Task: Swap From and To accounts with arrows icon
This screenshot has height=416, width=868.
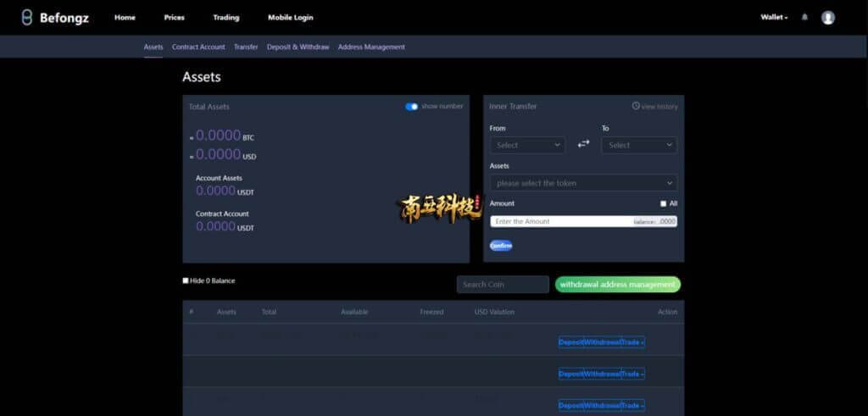Action: [583, 145]
